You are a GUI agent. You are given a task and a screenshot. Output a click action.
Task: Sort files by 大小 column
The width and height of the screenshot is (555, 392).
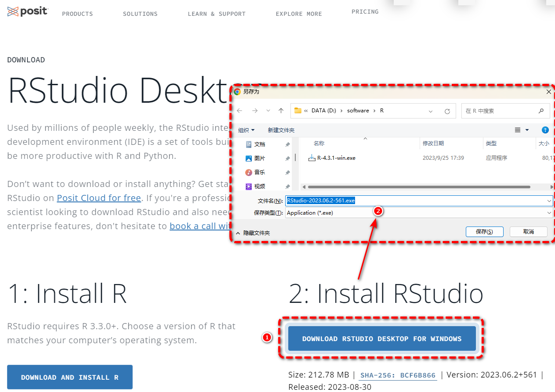point(544,144)
